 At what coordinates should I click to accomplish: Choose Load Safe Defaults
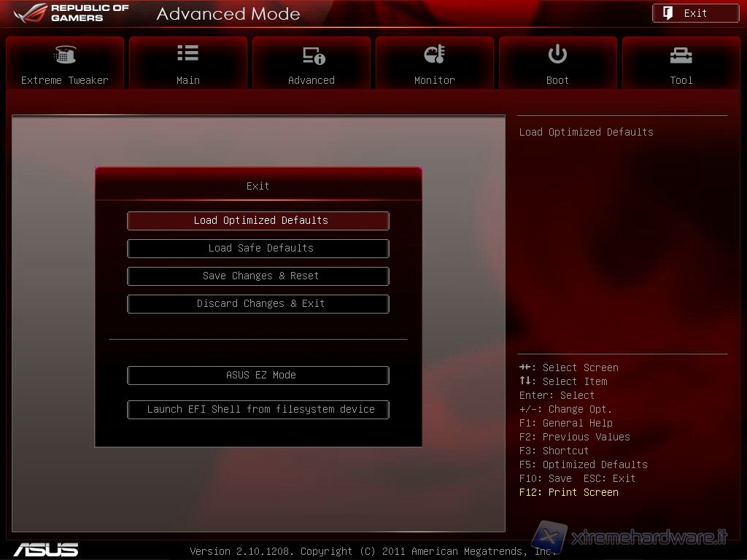(258, 249)
